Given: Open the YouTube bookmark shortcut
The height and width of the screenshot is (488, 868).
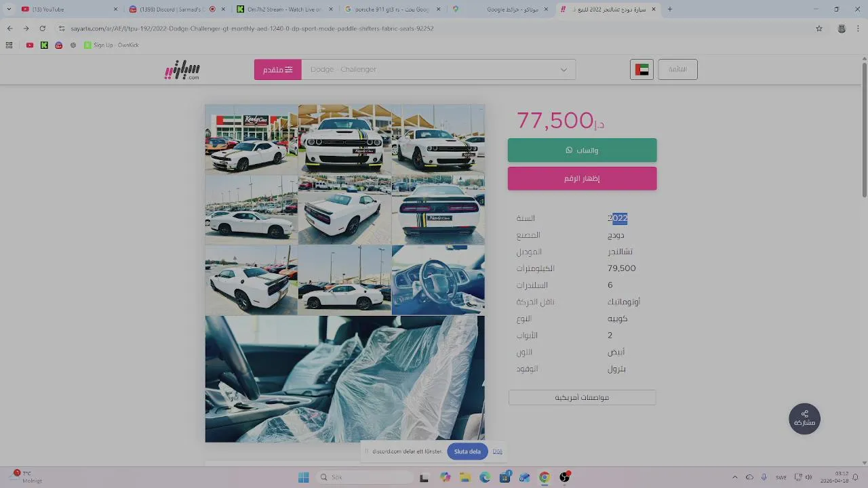Looking at the screenshot, I should click(x=30, y=45).
